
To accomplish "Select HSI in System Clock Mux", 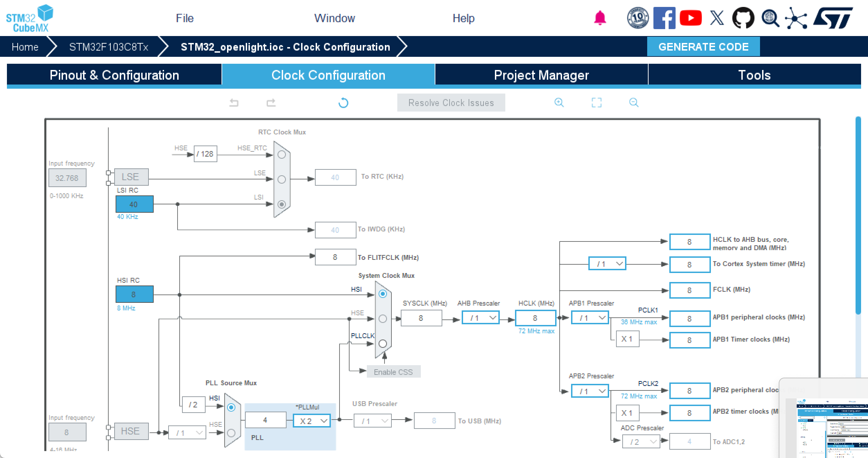I will 383,294.
